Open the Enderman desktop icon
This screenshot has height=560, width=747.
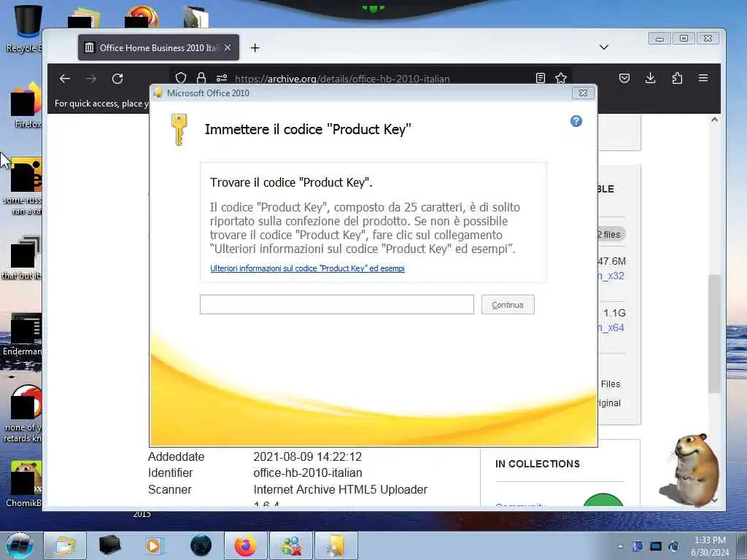click(x=24, y=335)
